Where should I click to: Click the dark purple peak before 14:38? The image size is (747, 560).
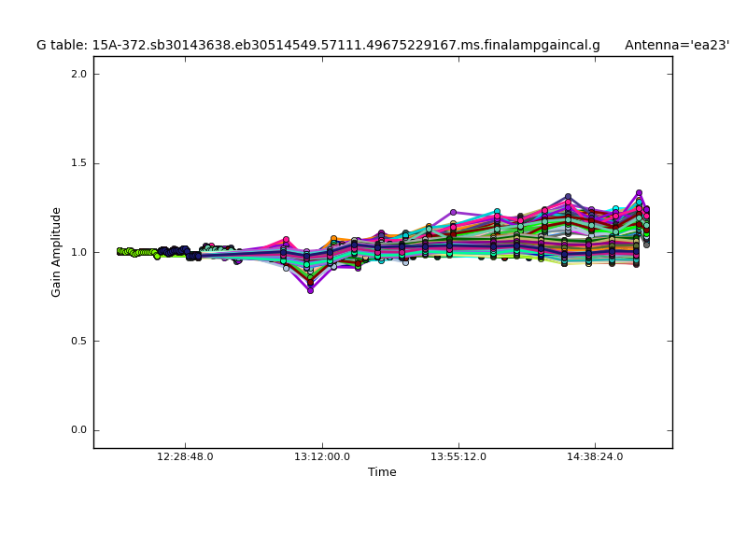click(x=568, y=197)
